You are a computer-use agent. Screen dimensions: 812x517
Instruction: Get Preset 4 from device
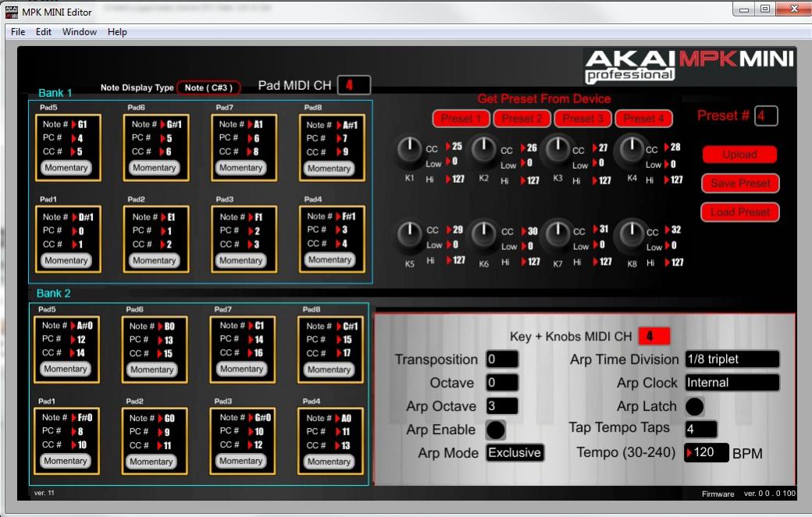pos(643,119)
